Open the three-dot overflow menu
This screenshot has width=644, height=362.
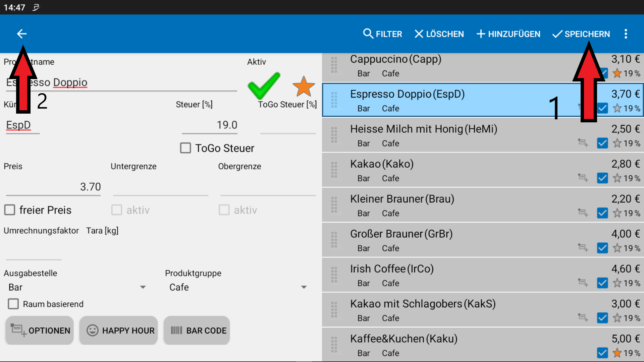point(626,34)
